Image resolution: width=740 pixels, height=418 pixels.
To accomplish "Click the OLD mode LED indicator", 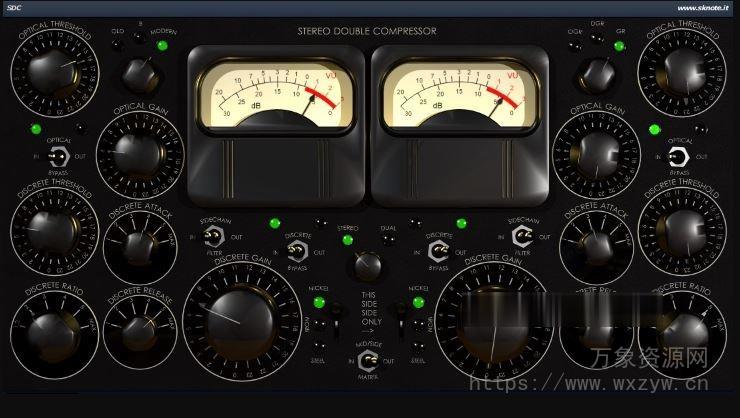I will click(117, 45).
